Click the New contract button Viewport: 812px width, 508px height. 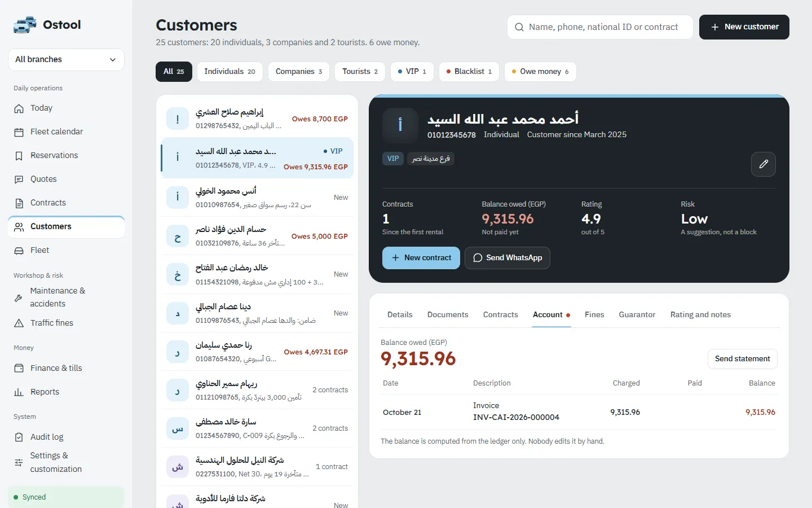click(421, 258)
